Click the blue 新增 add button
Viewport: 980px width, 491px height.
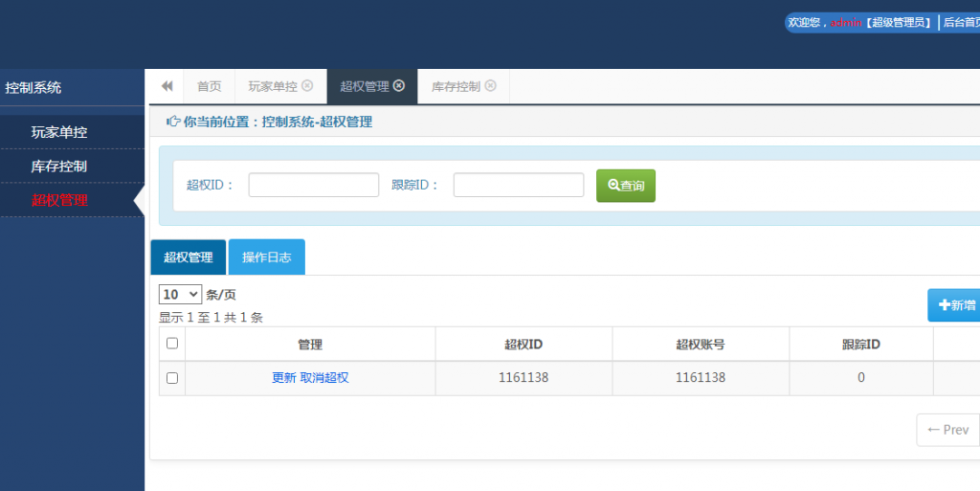[x=955, y=305]
